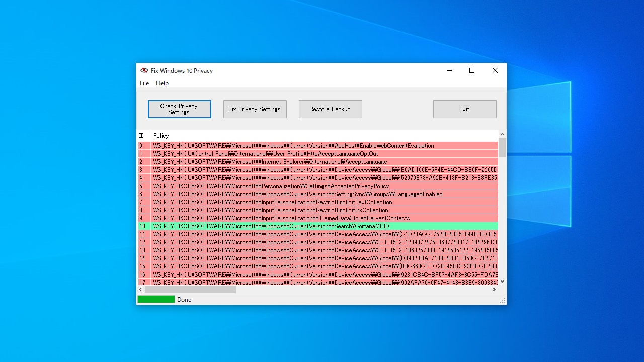Maximize the Fix Windows 10 Privacy window

click(472, 71)
